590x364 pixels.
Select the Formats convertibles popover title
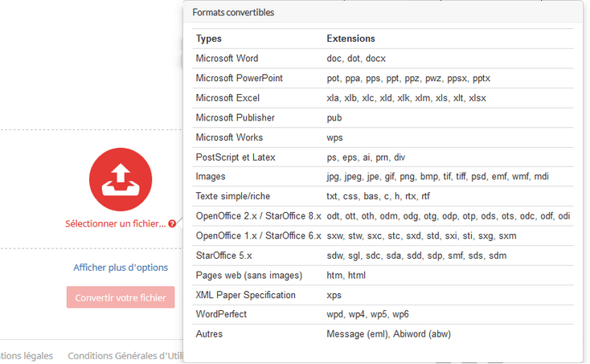pos(233,12)
